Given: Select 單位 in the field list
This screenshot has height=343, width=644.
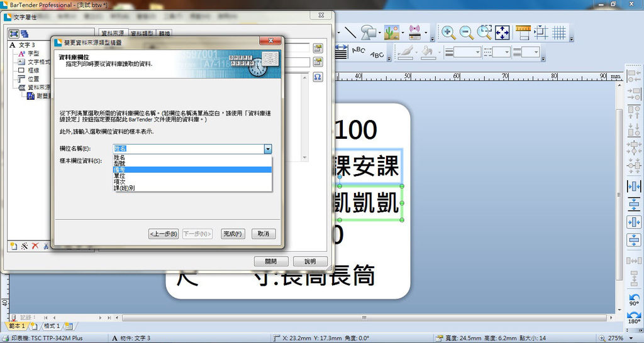Looking at the screenshot, I should 192,176.
